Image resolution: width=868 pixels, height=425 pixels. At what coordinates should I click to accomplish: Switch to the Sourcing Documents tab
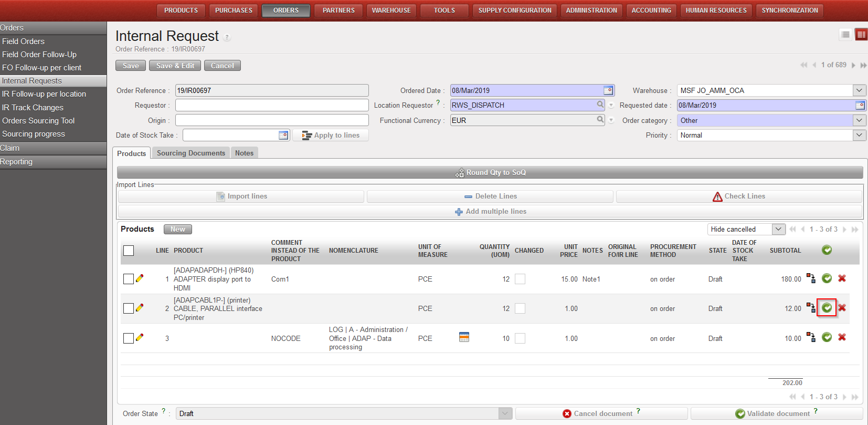pos(190,153)
